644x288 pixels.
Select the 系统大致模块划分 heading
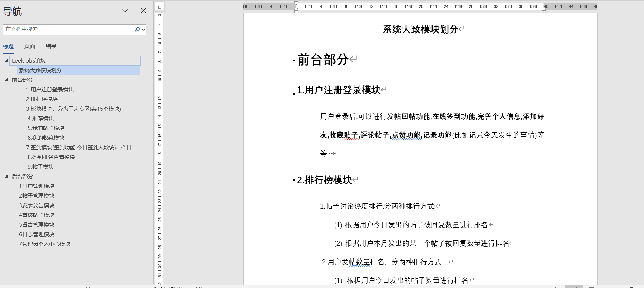[x=79, y=70]
